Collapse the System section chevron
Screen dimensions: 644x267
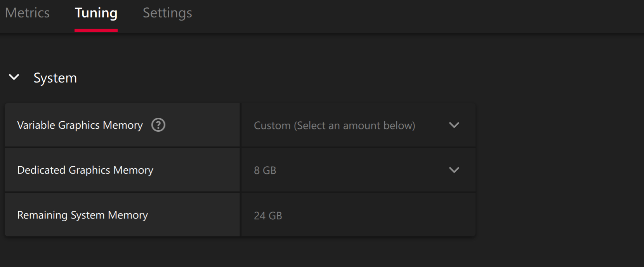14,77
